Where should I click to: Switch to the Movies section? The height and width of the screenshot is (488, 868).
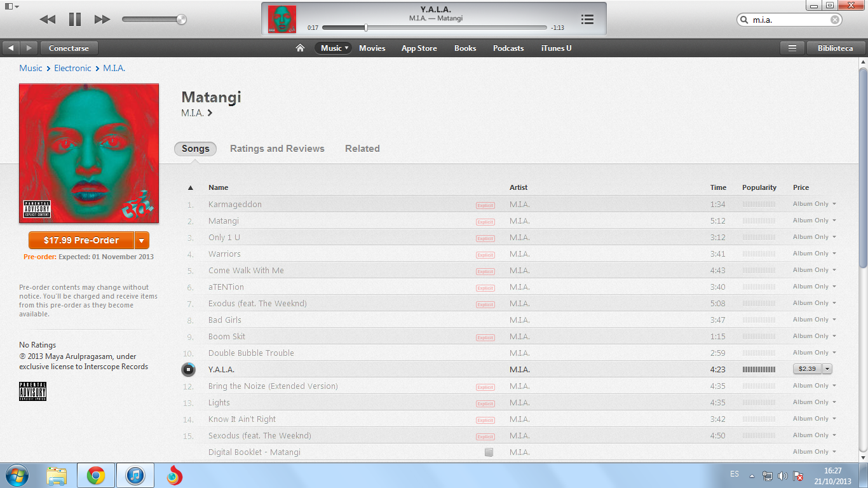coord(372,48)
